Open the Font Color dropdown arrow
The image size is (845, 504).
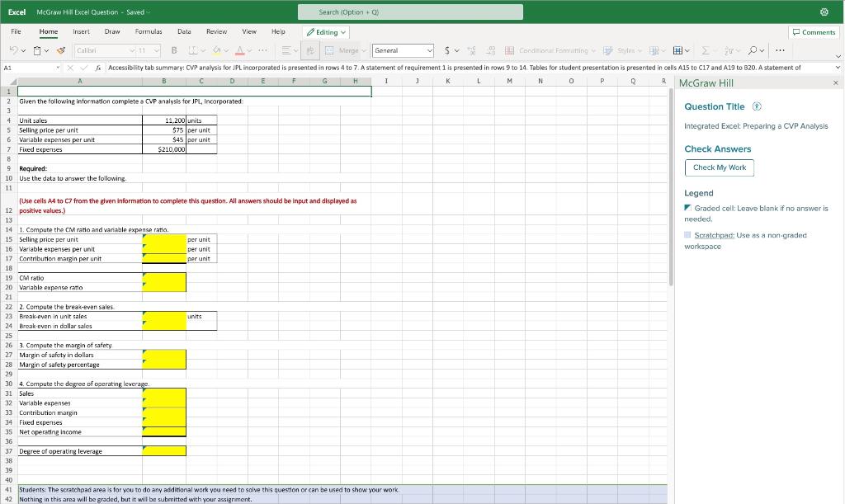249,50
